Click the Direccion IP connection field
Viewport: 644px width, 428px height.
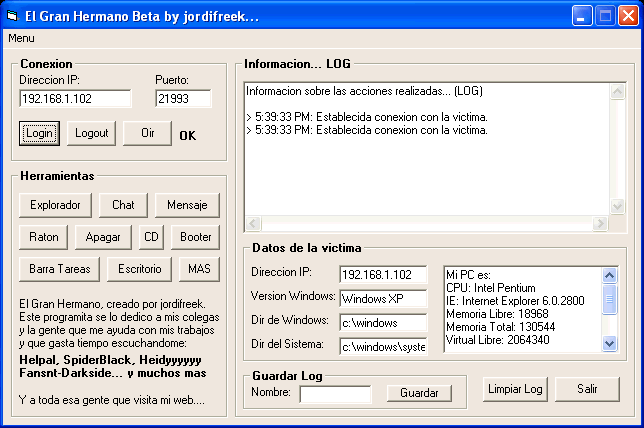pos(75,99)
